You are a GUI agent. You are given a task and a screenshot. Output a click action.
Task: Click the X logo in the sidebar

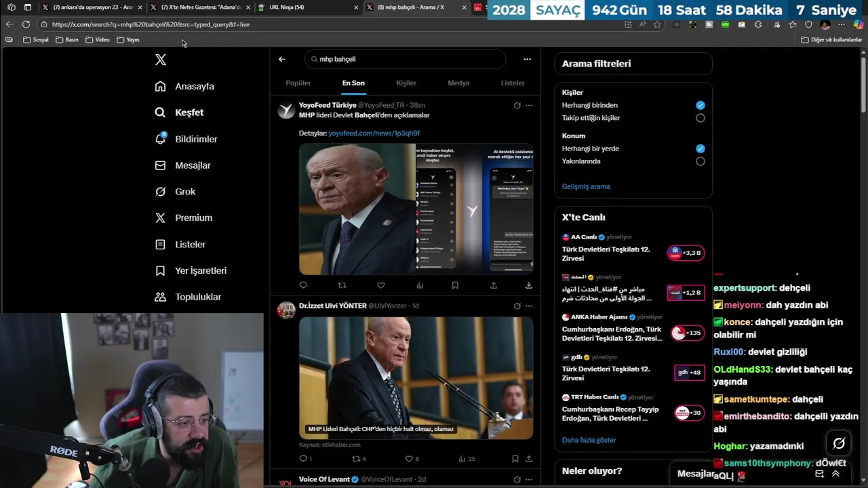161,60
